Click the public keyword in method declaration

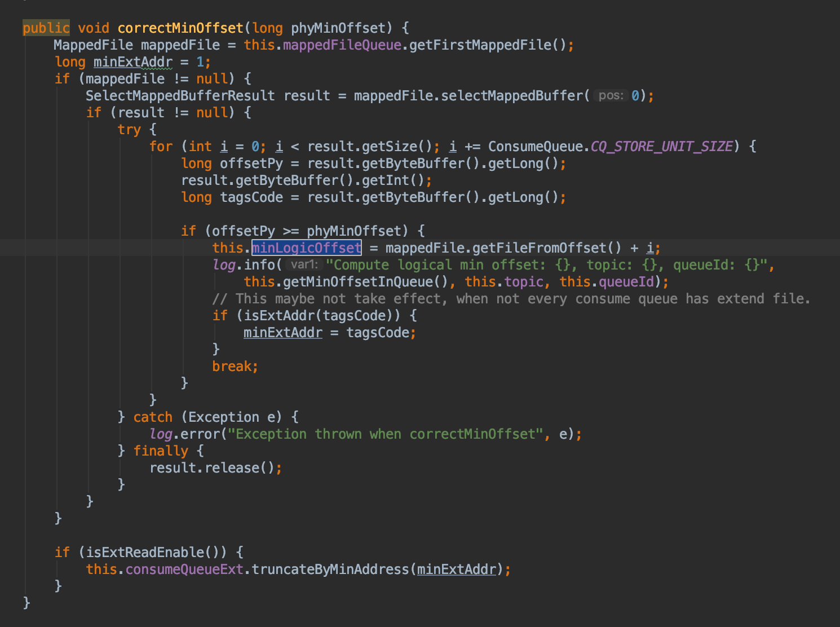46,28
